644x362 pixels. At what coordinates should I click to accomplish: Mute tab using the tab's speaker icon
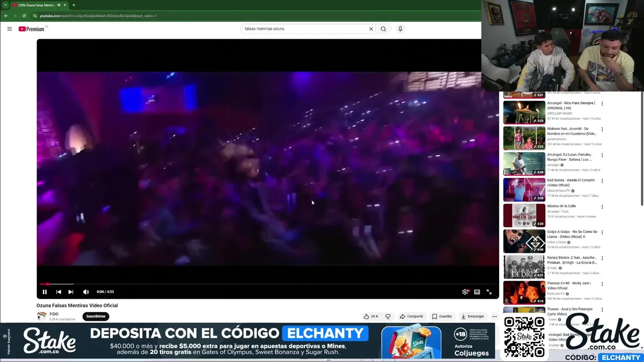tap(58, 5)
